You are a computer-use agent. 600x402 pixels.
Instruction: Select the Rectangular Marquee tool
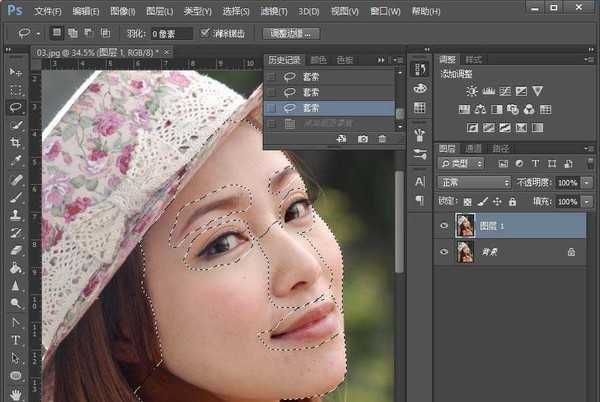pos(16,90)
